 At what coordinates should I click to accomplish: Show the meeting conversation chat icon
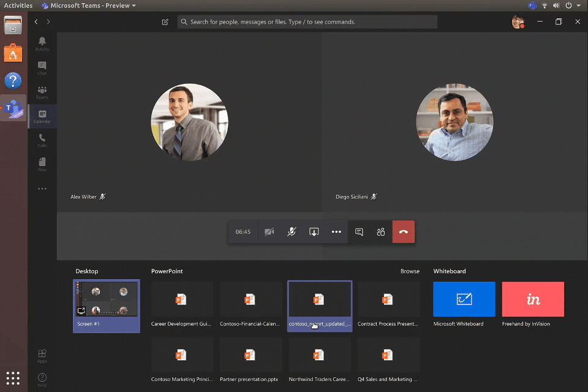[359, 232]
